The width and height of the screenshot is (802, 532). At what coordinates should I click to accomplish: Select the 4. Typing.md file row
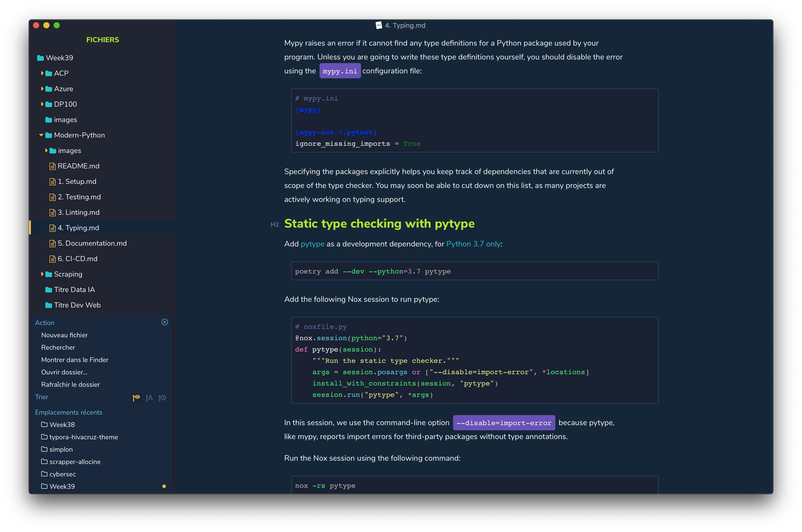point(103,228)
